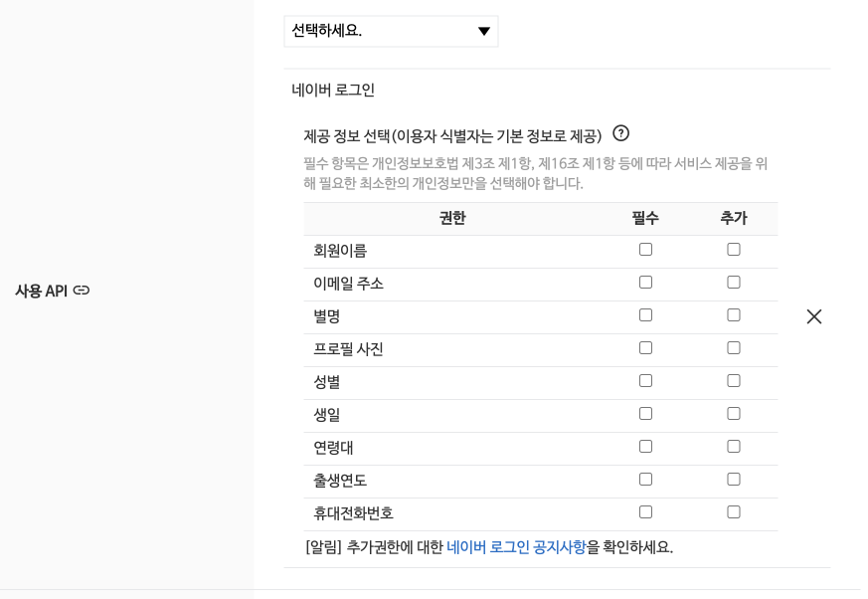Check 추가 checkbox for 출생연도
Image resolution: width=868 pixels, height=599 pixels.
734,479
